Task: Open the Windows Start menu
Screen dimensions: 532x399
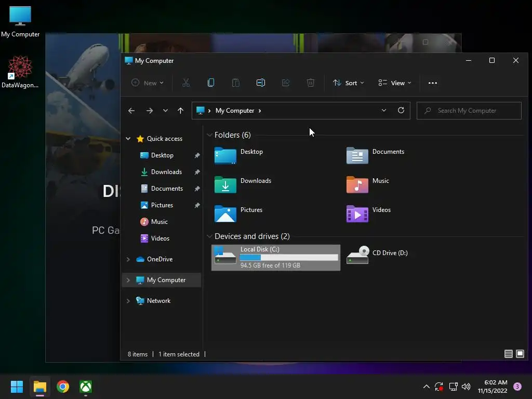Action: 17,387
